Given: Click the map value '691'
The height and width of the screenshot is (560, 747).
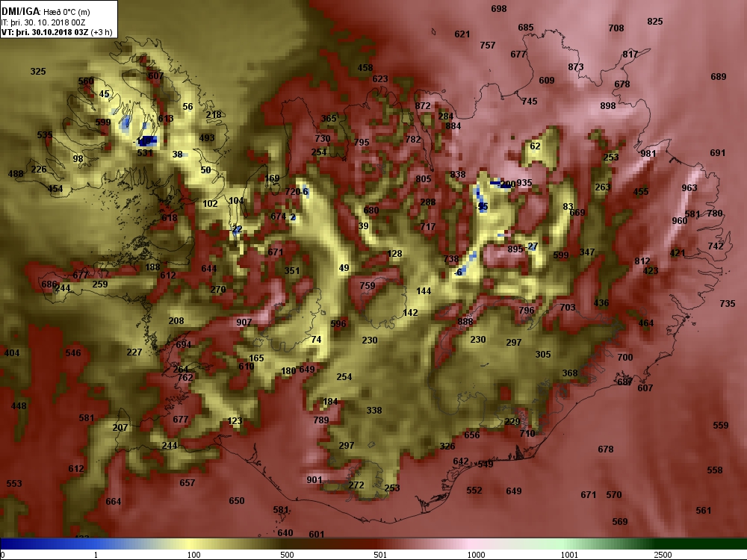Looking at the screenshot, I should click(x=717, y=153).
